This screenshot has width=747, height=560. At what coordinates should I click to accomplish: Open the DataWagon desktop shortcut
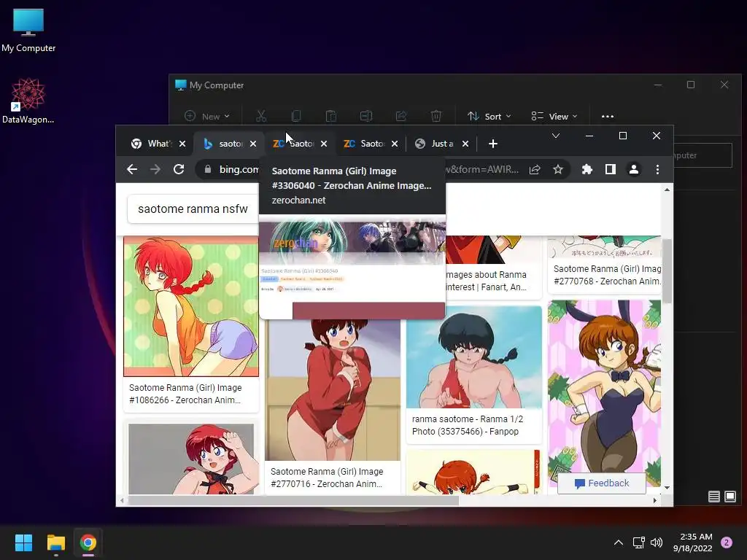(28, 101)
